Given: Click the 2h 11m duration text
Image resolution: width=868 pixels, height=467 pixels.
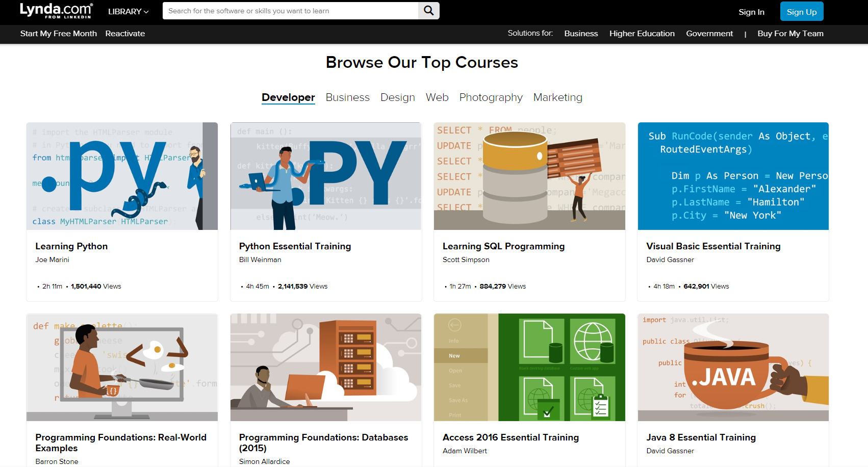Looking at the screenshot, I should (x=52, y=287).
